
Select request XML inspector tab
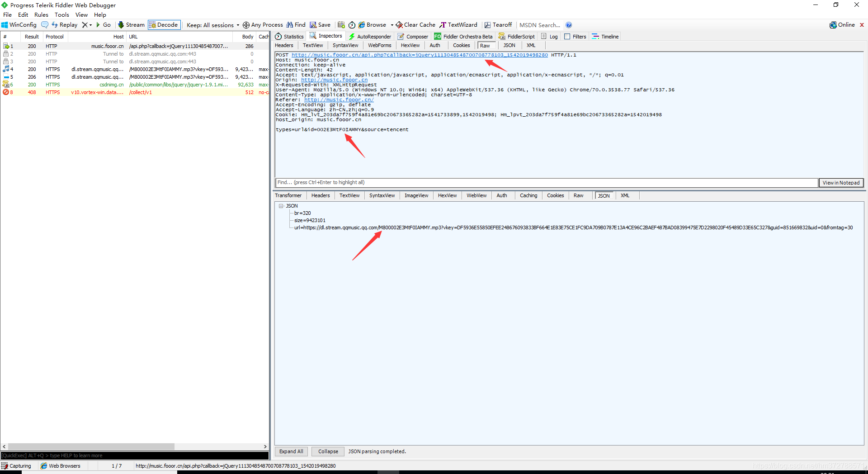pyautogui.click(x=531, y=45)
